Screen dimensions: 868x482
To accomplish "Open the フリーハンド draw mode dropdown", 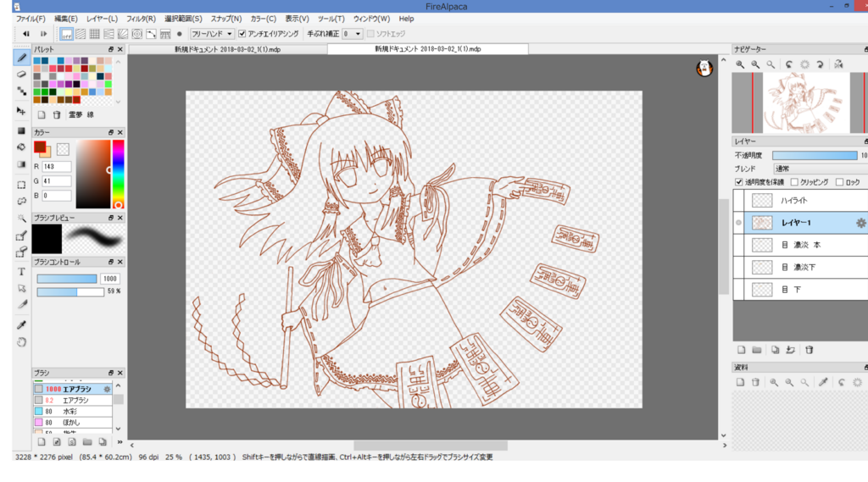I will [212, 34].
